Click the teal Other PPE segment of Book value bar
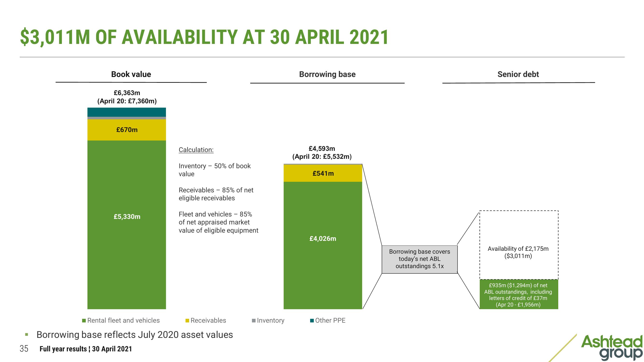 [x=127, y=112]
